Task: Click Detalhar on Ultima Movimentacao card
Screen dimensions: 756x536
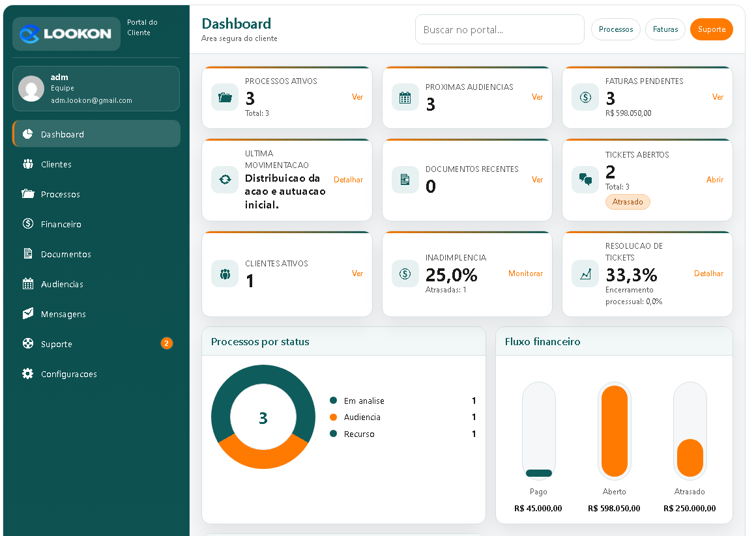Action: [x=348, y=180]
